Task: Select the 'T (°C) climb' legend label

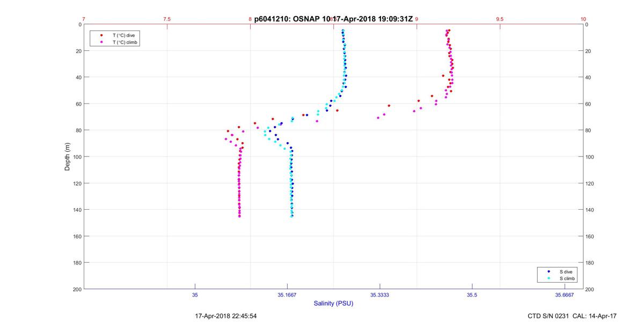Action: (x=125, y=42)
